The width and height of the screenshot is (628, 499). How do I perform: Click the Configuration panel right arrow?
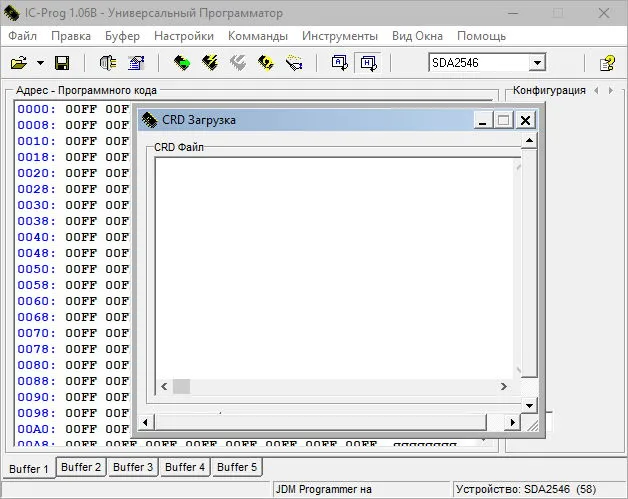[x=611, y=91]
